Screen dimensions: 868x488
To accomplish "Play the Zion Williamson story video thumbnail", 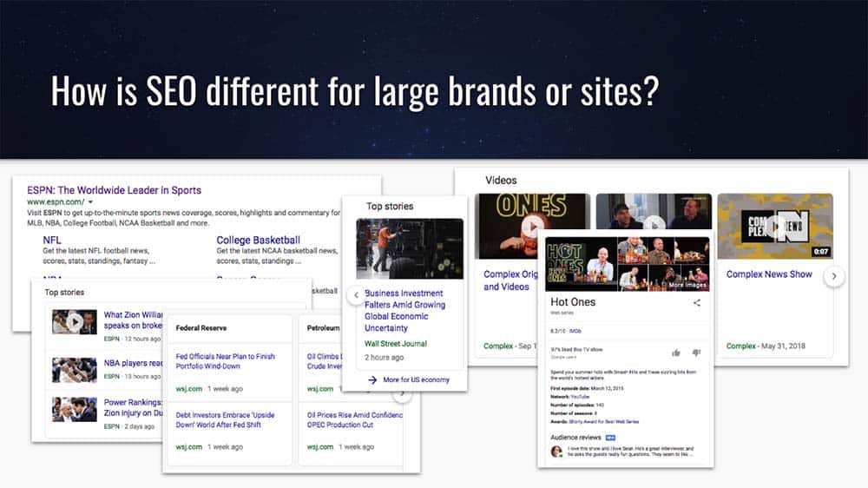I will pyautogui.click(x=74, y=322).
